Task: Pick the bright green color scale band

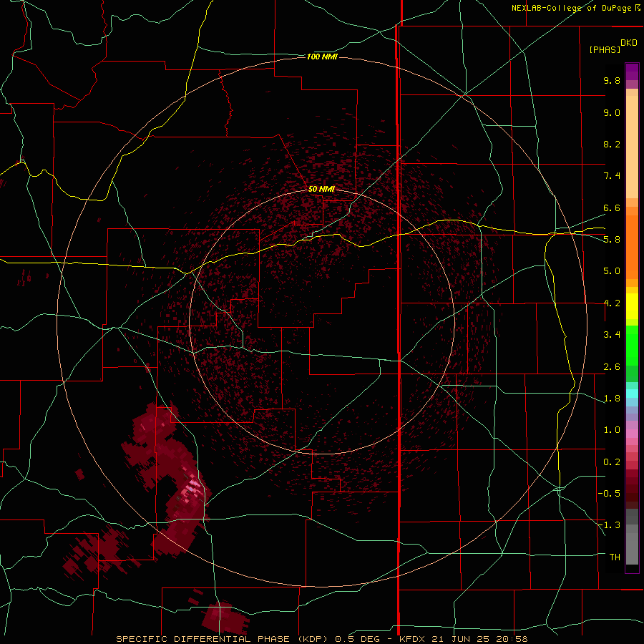Action: click(x=632, y=345)
